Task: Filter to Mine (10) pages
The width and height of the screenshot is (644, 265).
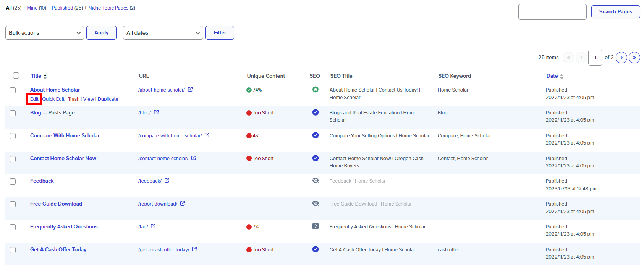Action: tap(37, 8)
